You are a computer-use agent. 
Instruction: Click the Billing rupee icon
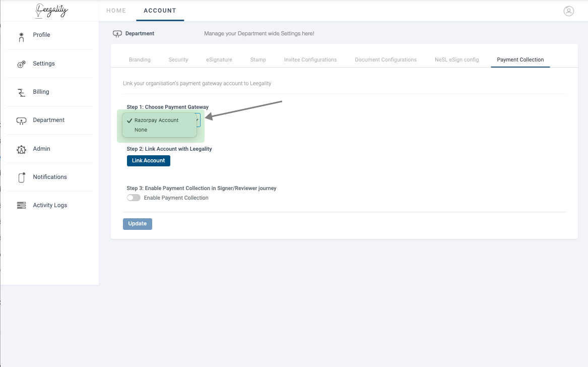coord(21,92)
